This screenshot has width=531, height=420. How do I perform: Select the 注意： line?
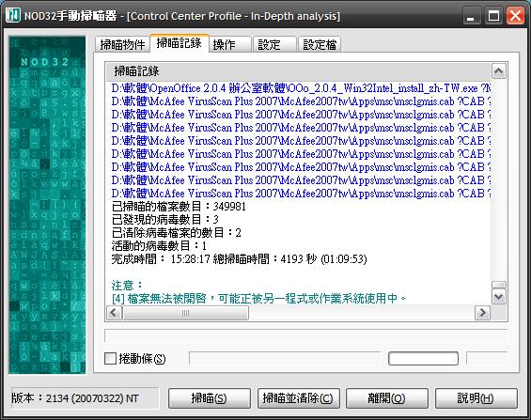click(x=127, y=286)
